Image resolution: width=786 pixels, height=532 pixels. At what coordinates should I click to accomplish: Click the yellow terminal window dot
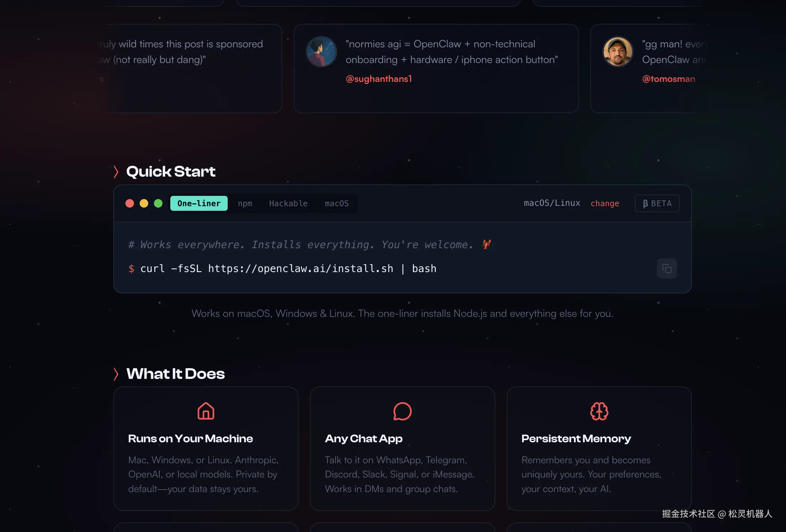(x=144, y=203)
